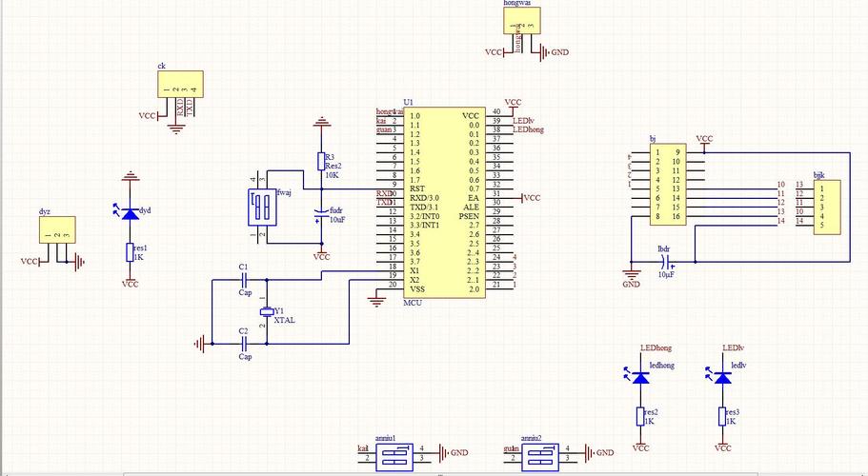Click the res2 resistor symbol
The height and width of the screenshot is (476, 868).
coord(640,416)
